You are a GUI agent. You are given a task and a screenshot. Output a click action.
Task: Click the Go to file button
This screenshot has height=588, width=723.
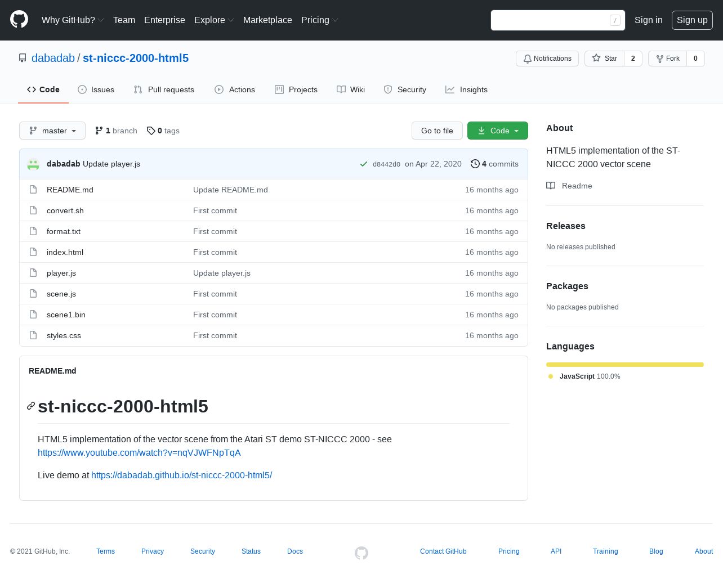click(437, 131)
